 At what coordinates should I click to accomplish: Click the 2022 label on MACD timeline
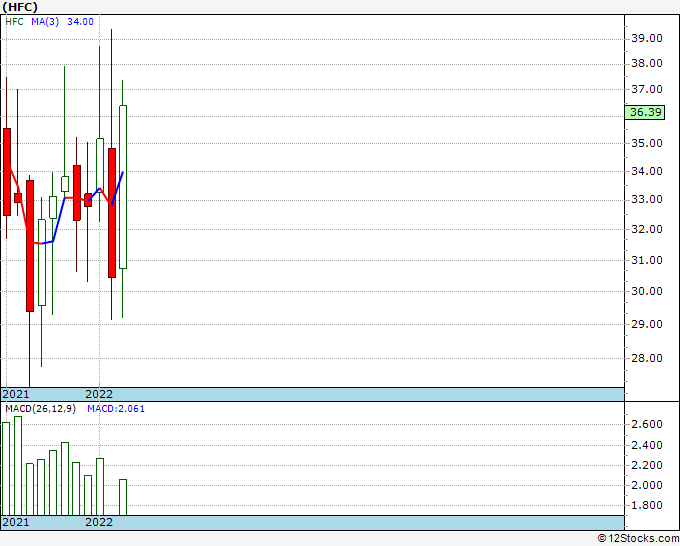point(99,522)
